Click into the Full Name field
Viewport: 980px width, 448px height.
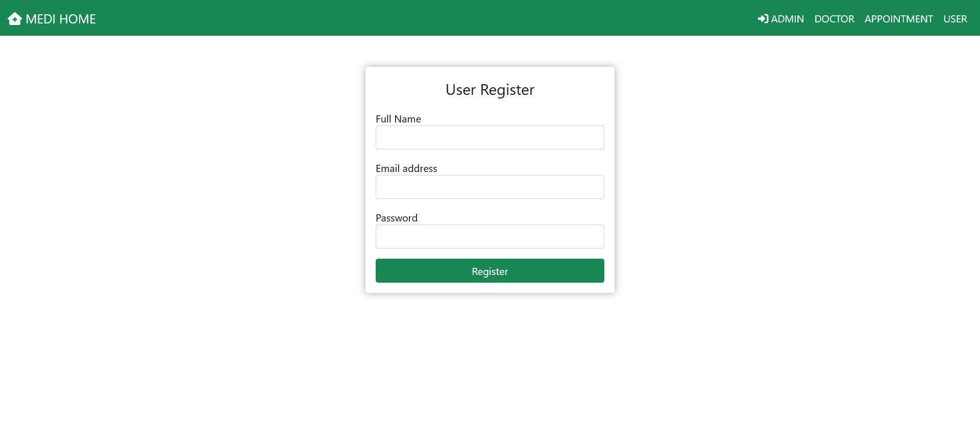click(x=489, y=137)
